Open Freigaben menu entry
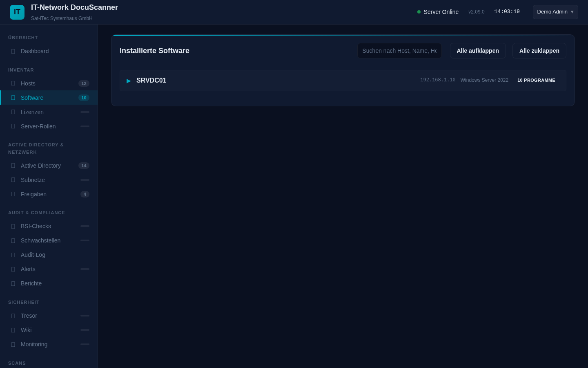 pyautogui.click(x=49, y=194)
